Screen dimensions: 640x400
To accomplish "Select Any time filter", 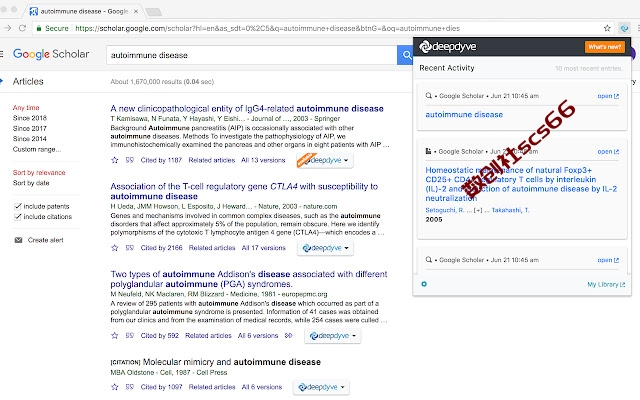I will pyautogui.click(x=26, y=108).
